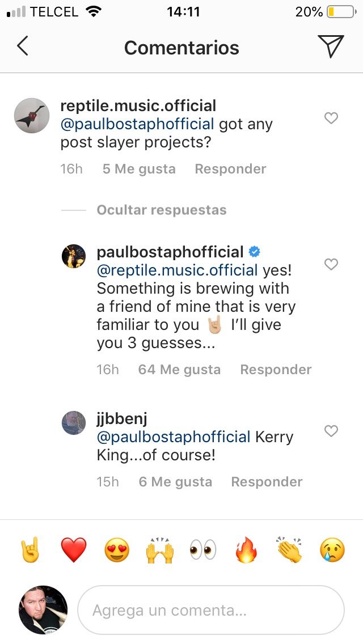The image size is (363, 644).
Task: Collapse replies via Ocultar respuestas
Action: [161, 210]
